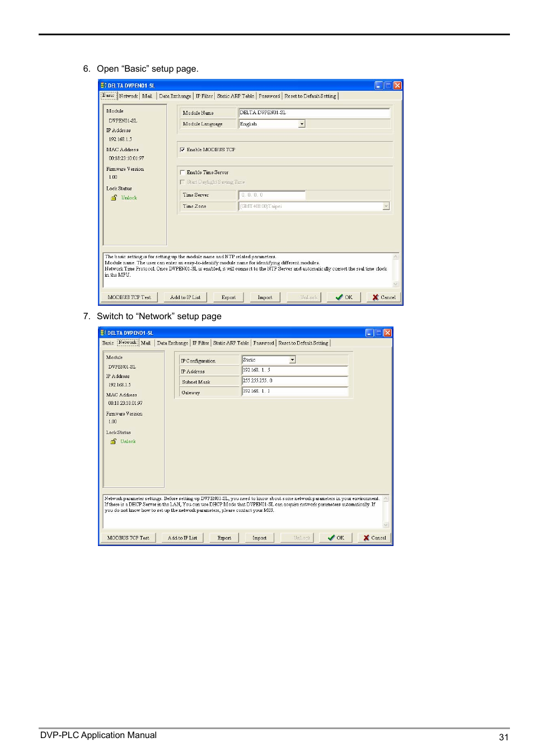Click description scrollbar in Network window
534x756 pixels.
[x=386, y=511]
